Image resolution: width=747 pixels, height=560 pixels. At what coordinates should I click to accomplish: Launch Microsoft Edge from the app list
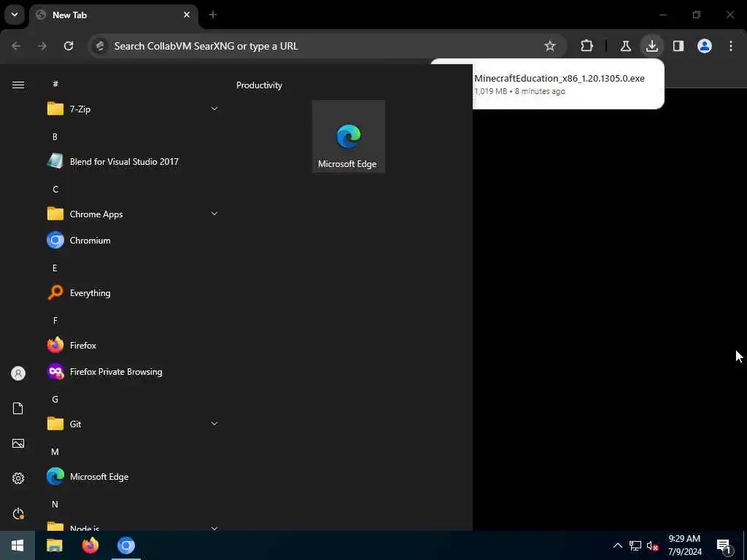coord(133,477)
